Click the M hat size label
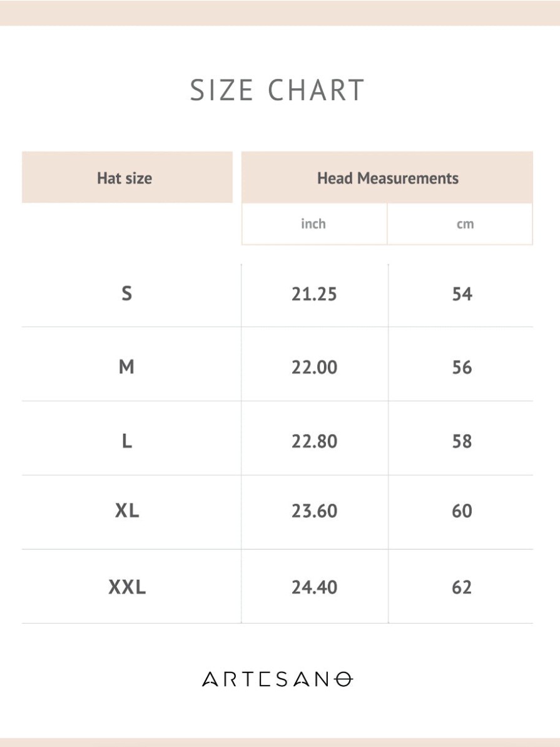Screen dimensions: 560x747 coord(126,367)
